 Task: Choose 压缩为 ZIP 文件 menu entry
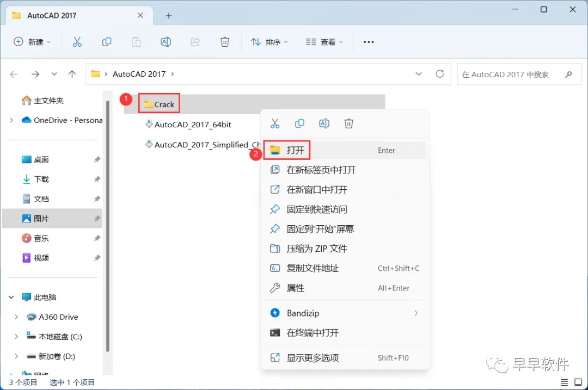[345, 249]
